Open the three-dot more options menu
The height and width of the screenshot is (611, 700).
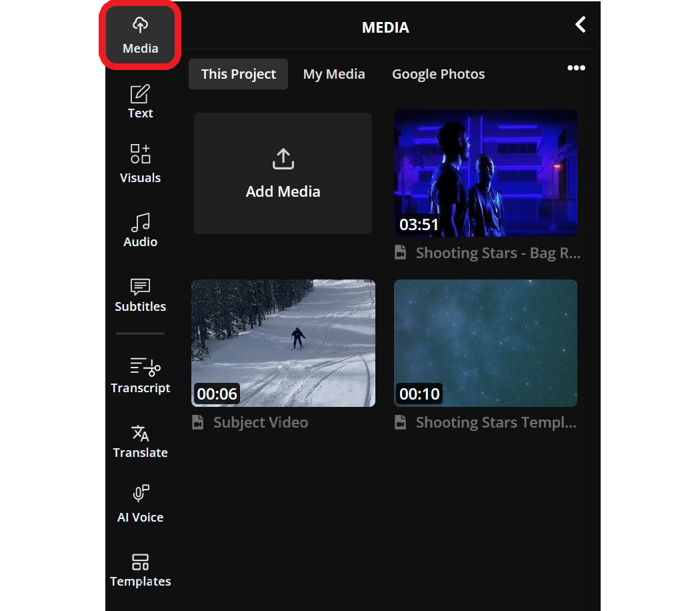point(576,68)
